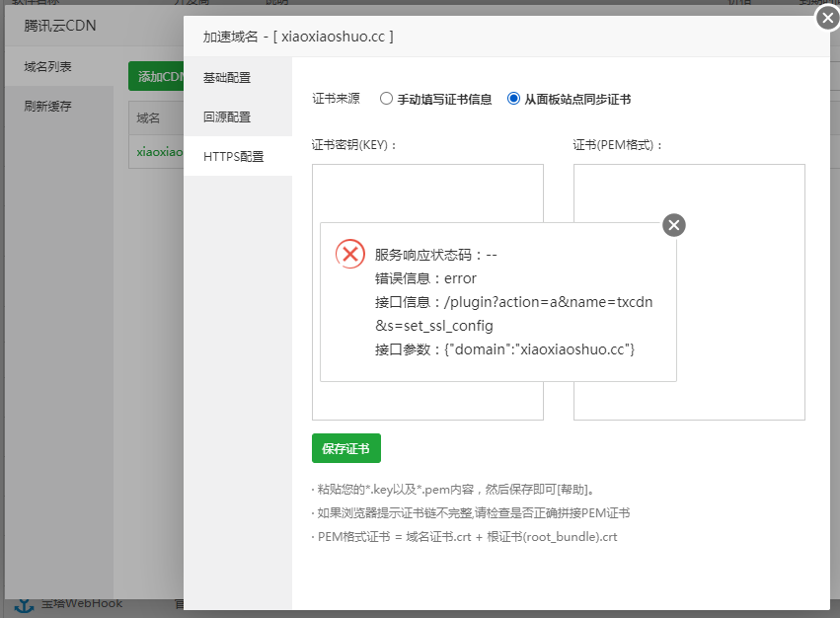Focus the PEM certificate text area
The width and height of the screenshot is (840, 618).
tap(689, 292)
